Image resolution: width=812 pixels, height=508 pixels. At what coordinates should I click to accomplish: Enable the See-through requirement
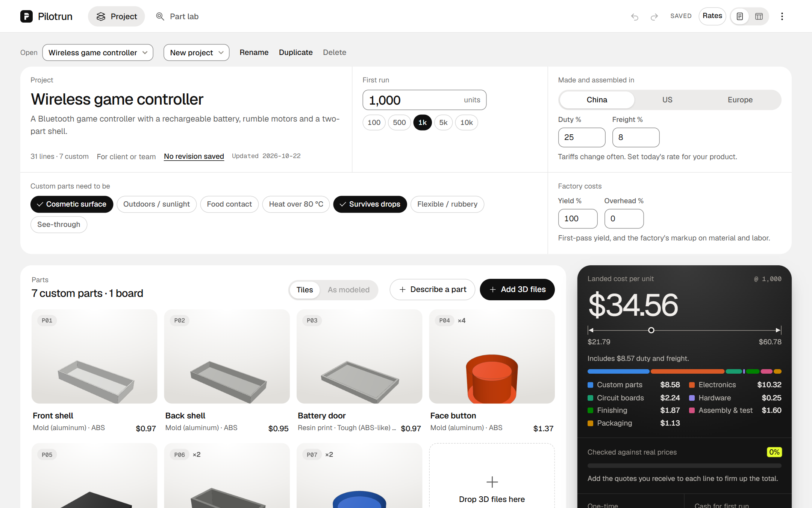tap(59, 225)
